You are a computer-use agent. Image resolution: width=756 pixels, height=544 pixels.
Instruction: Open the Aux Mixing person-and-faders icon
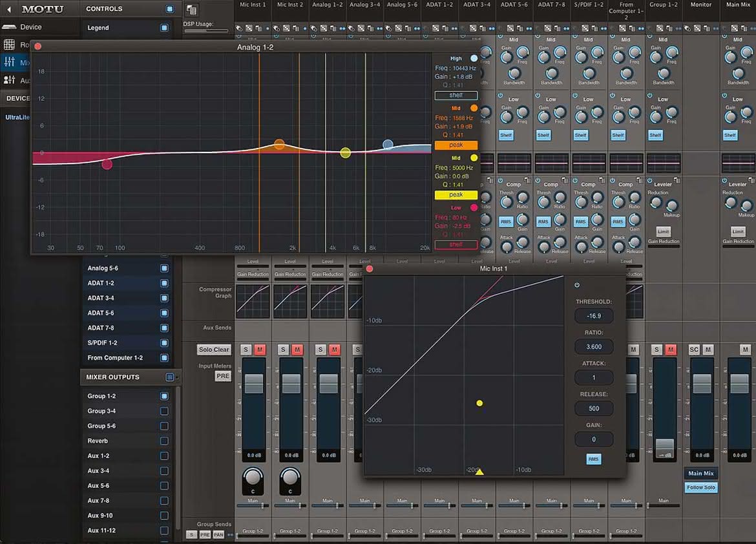pos(9,80)
